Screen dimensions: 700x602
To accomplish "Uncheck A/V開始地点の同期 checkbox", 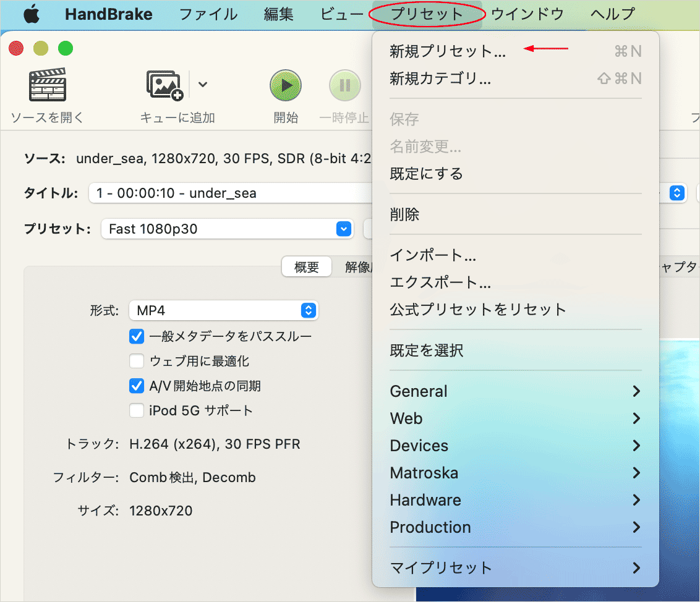I will [137, 386].
